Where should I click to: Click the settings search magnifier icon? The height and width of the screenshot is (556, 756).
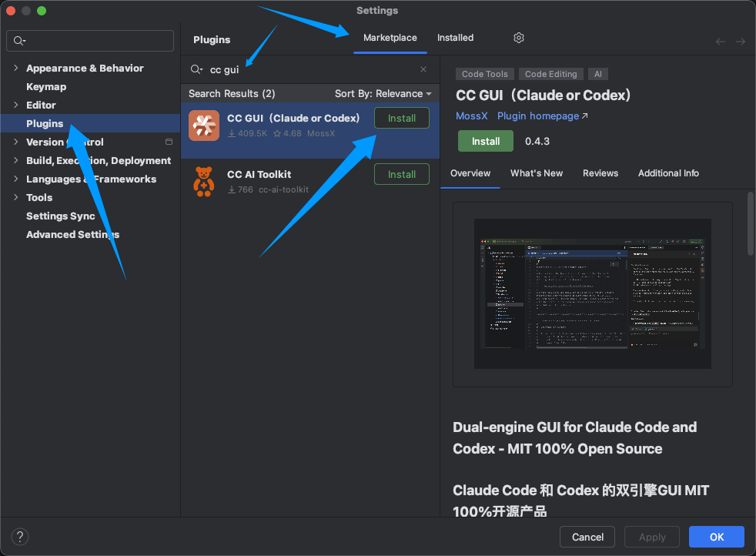point(19,41)
